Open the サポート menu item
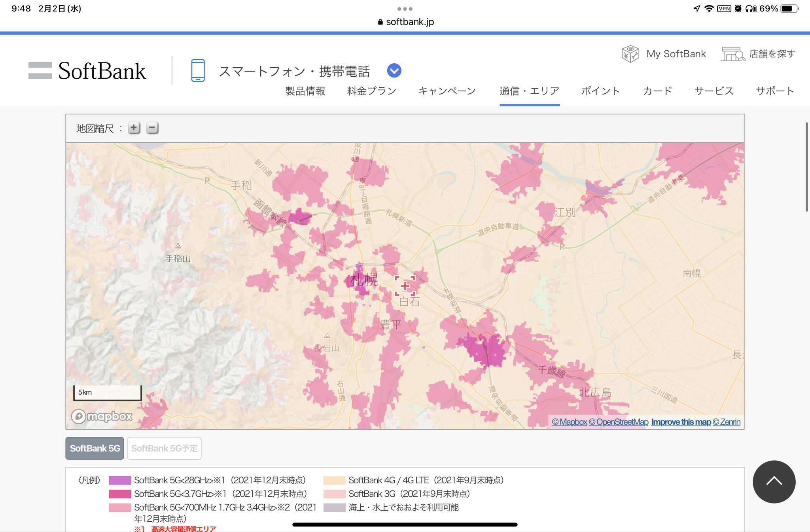 (775, 91)
